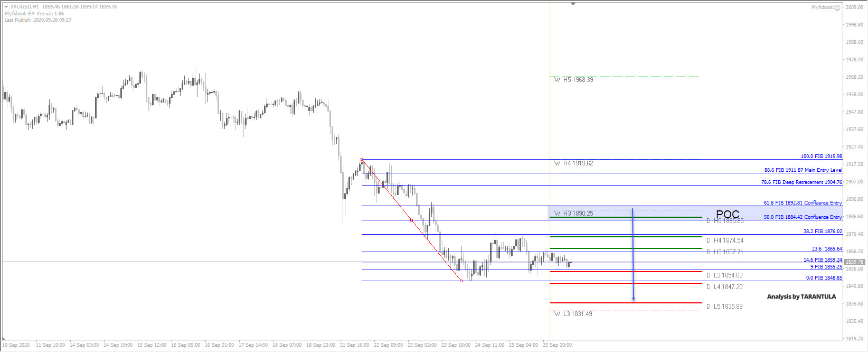Click the '16 Sep 21:00' time axis label
This screenshot has width=868, height=352.
[x=219, y=345]
